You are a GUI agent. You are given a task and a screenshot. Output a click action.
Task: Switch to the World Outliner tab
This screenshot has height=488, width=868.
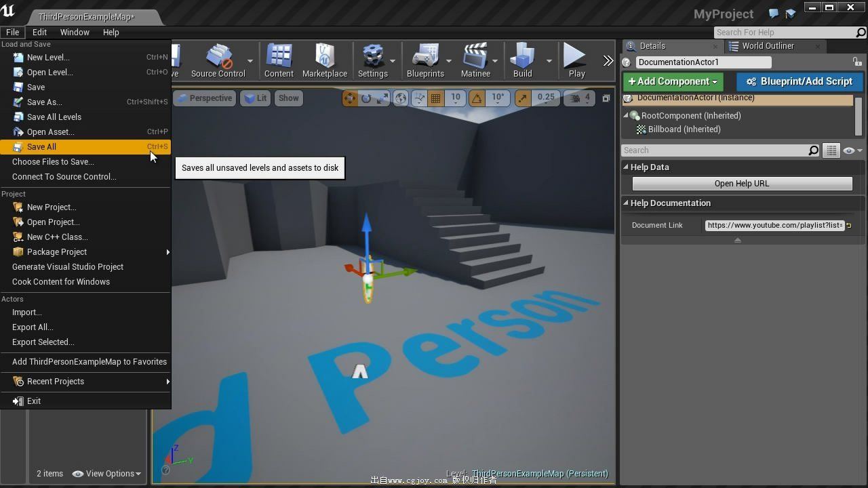click(768, 46)
